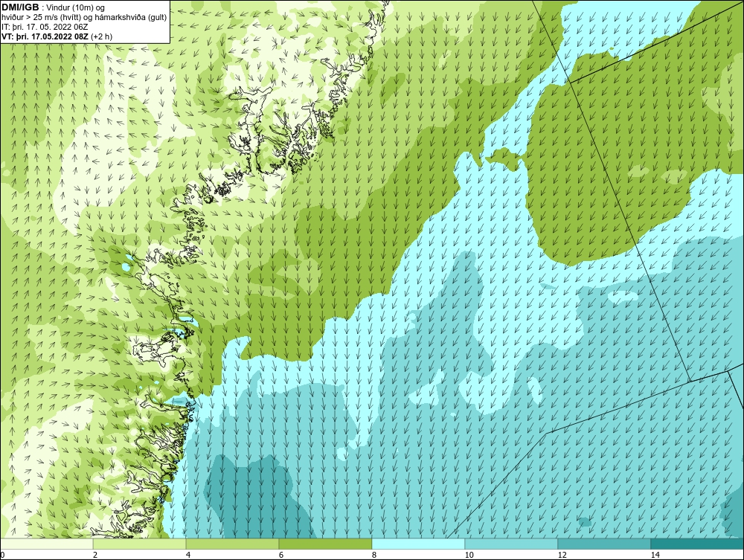Click the 'hviður > 25 m/s' legend description line
The width and height of the screenshot is (744, 560).
(x=84, y=18)
